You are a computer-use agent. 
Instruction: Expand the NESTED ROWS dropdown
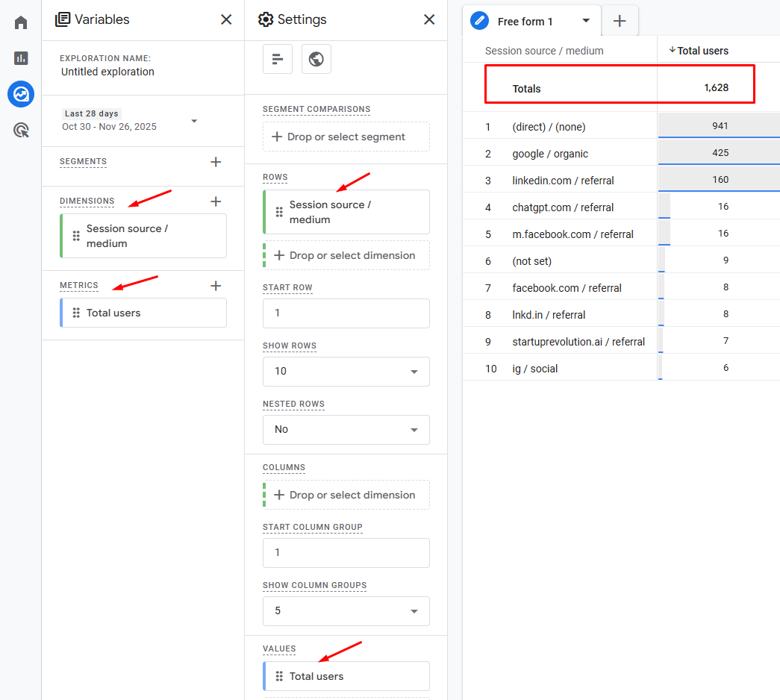[x=346, y=429]
